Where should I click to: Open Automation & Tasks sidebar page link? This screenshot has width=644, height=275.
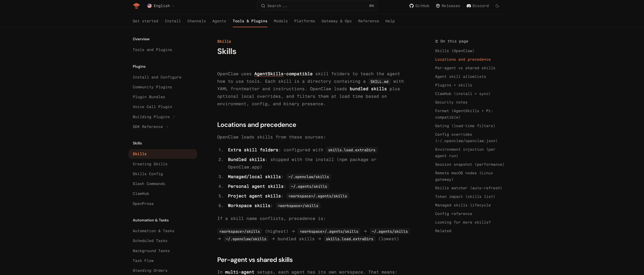coord(154,231)
